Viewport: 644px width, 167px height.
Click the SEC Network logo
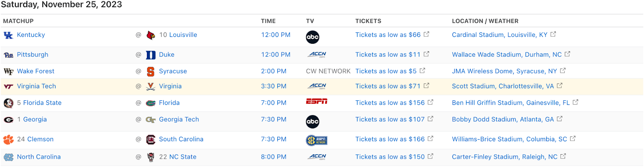pos(316,140)
